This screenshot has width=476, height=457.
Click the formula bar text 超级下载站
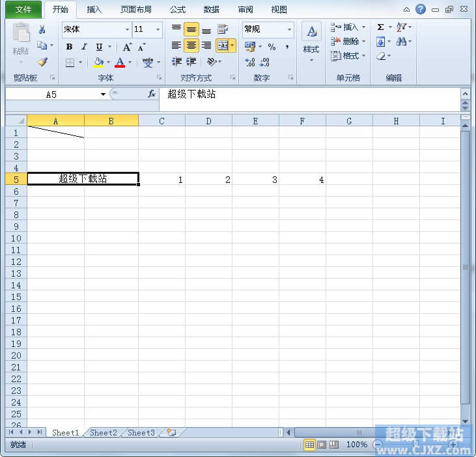(191, 94)
